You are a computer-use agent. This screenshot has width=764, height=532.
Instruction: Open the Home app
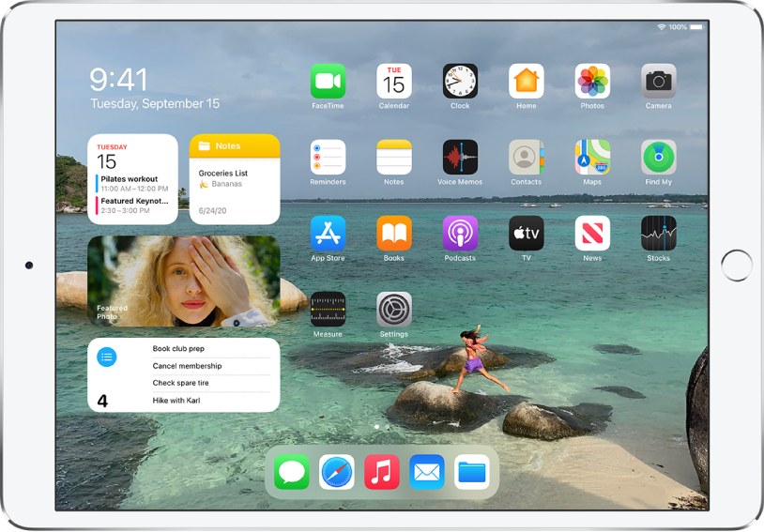[x=527, y=81]
